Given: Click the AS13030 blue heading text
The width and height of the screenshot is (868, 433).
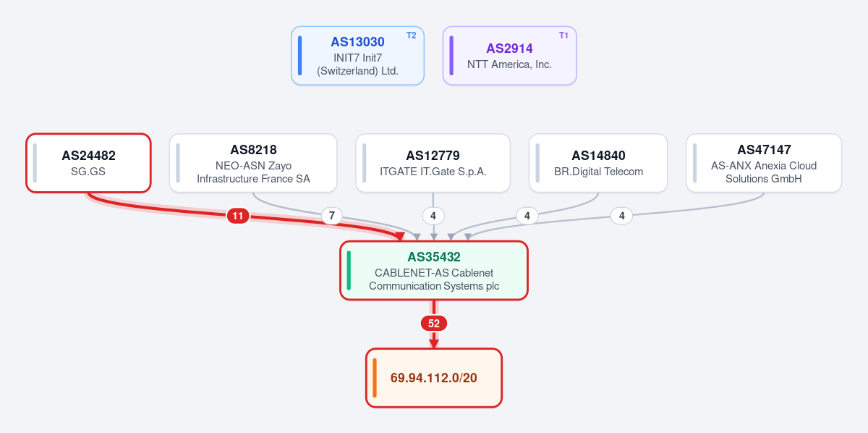Looking at the screenshot, I should tap(357, 42).
